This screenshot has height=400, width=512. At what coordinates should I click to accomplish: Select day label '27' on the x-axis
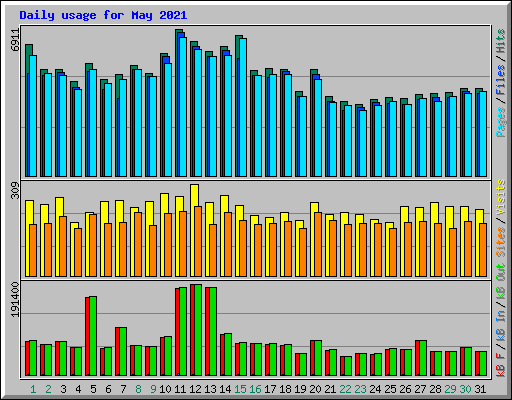tap(420, 389)
